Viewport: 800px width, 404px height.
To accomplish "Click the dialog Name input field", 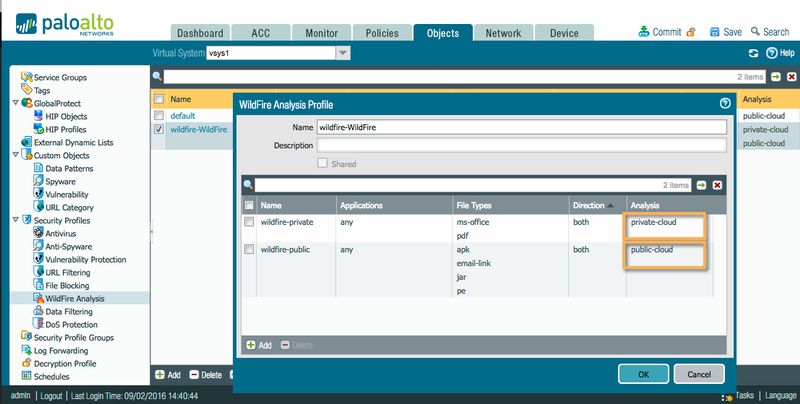I will pos(521,127).
